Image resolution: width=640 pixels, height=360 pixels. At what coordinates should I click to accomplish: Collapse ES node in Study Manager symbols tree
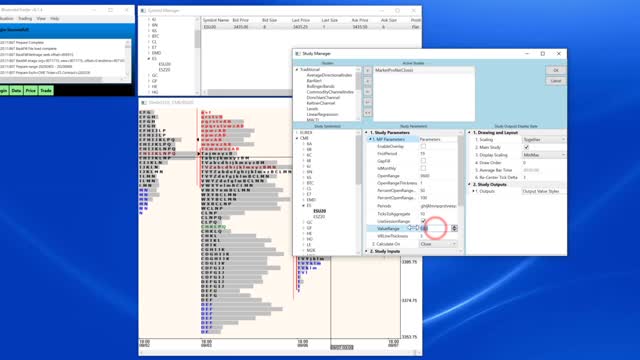303,206
